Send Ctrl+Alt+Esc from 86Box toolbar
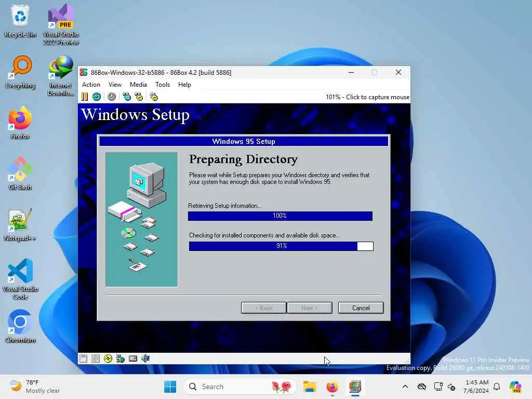The image size is (532, 399). pos(139,97)
